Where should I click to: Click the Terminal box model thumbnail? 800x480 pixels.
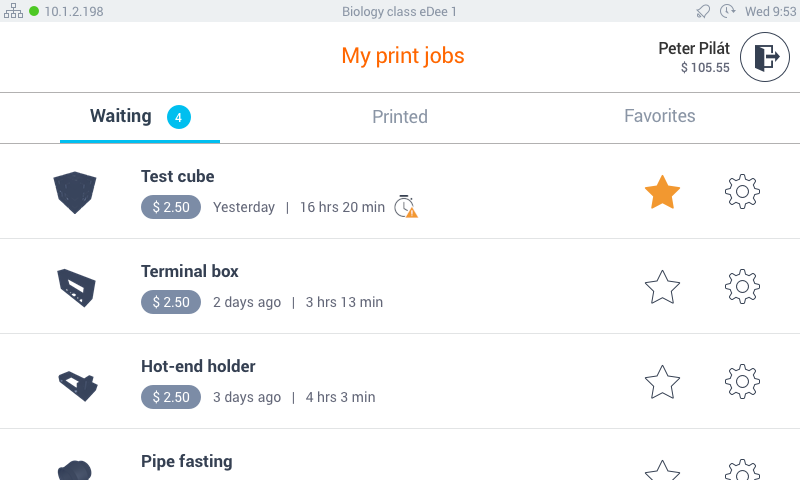point(76,287)
